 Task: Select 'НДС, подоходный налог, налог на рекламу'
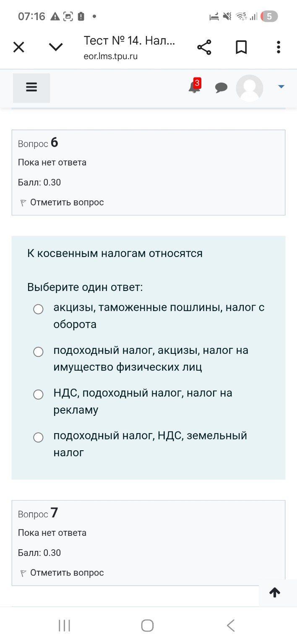coord(38,395)
